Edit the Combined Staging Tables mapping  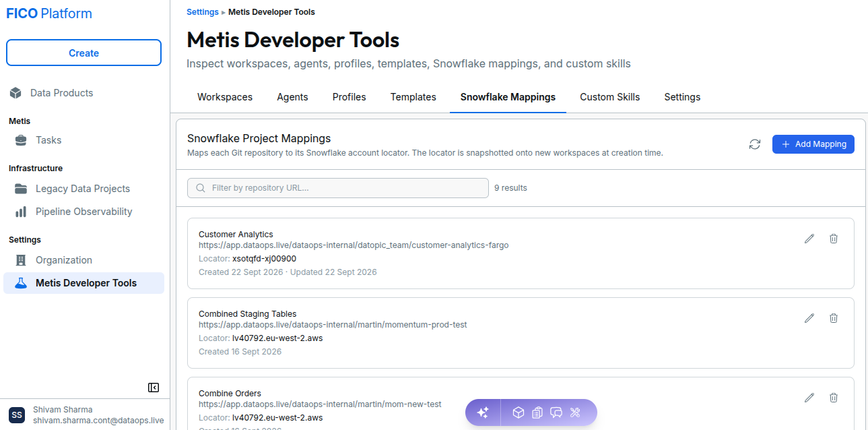point(809,318)
